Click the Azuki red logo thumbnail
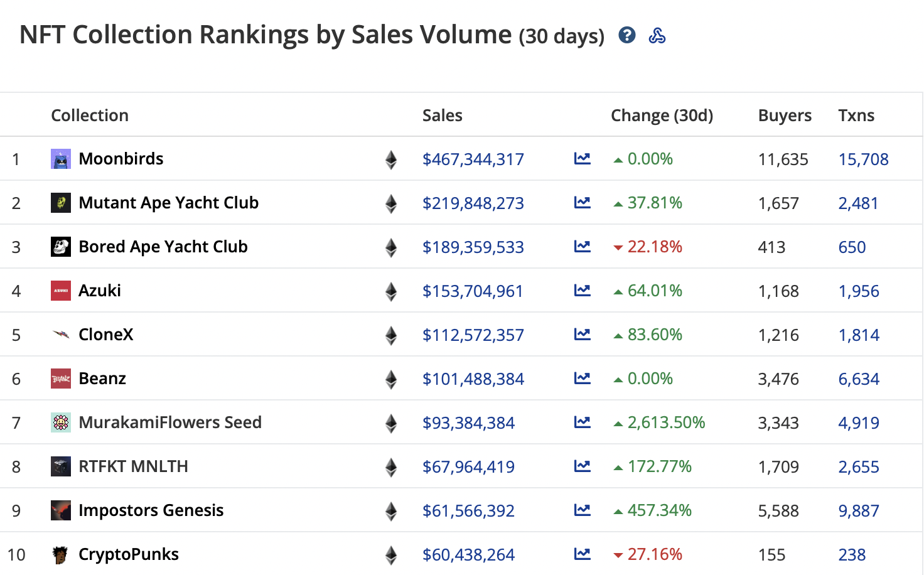924x575 pixels. pyautogui.click(x=61, y=291)
